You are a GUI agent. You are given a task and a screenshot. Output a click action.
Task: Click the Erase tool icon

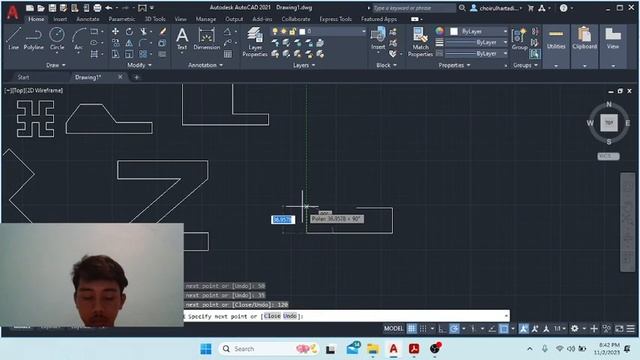point(162,31)
